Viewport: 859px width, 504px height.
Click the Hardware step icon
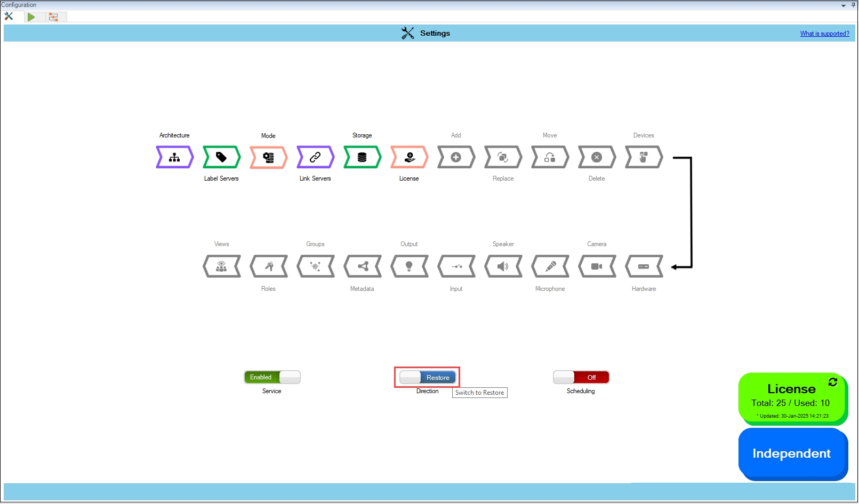point(644,266)
